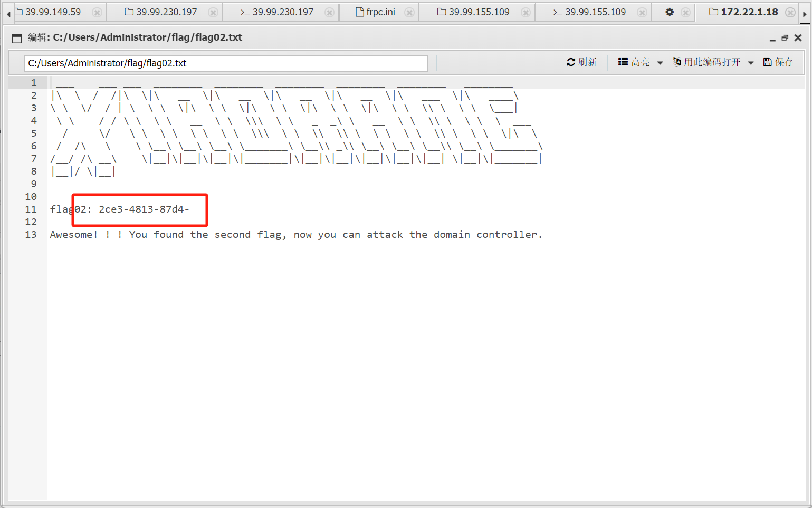Close the 39.99.155.109 terminal tab
Viewport: 812px width, 508px height.
click(x=642, y=13)
